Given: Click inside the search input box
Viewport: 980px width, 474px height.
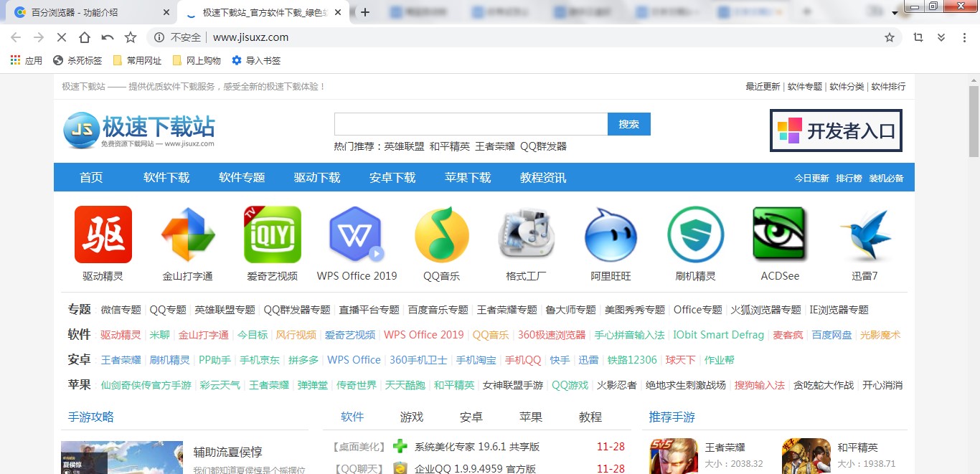Looking at the screenshot, I should click(x=470, y=123).
